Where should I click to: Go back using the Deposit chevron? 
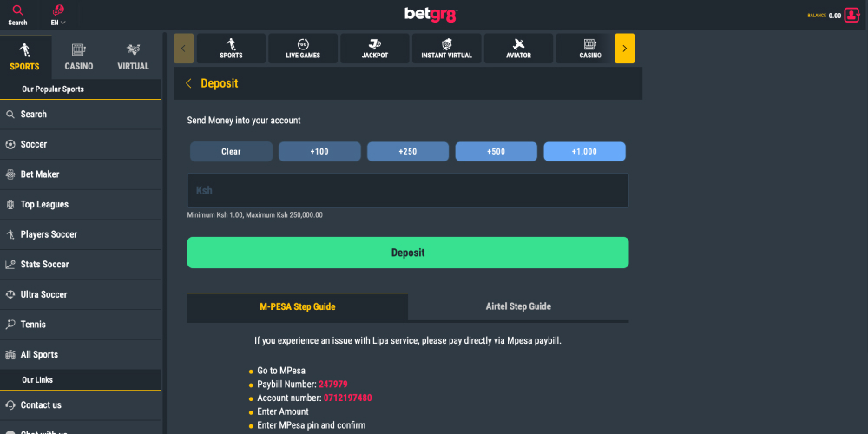click(x=188, y=83)
